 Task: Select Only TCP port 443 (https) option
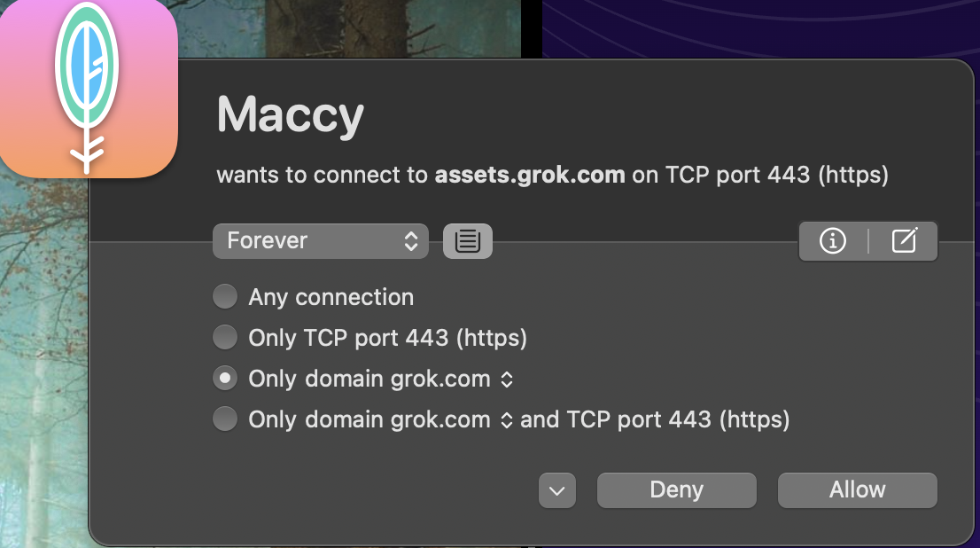point(225,338)
